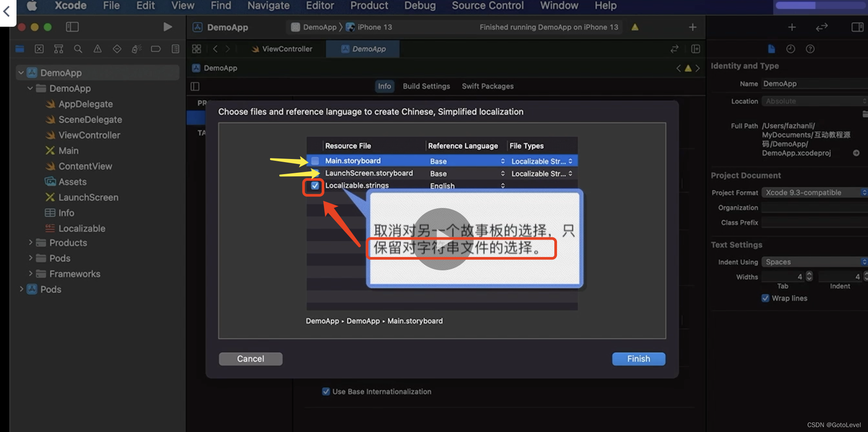This screenshot has width=868, height=432.
Task: Show the Symbol navigator icon
Action: coord(58,49)
